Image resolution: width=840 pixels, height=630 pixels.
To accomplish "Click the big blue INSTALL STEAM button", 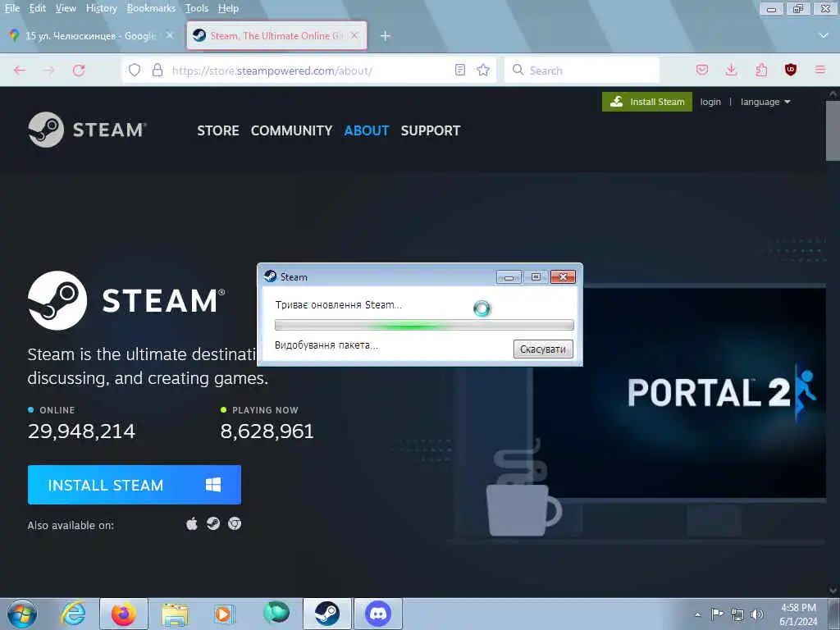I will [135, 485].
